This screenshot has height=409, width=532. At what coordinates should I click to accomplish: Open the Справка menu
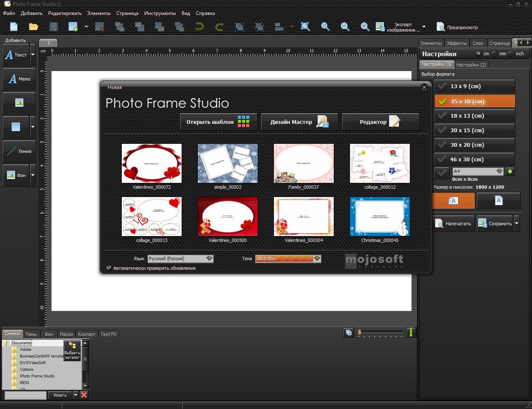[x=205, y=13]
